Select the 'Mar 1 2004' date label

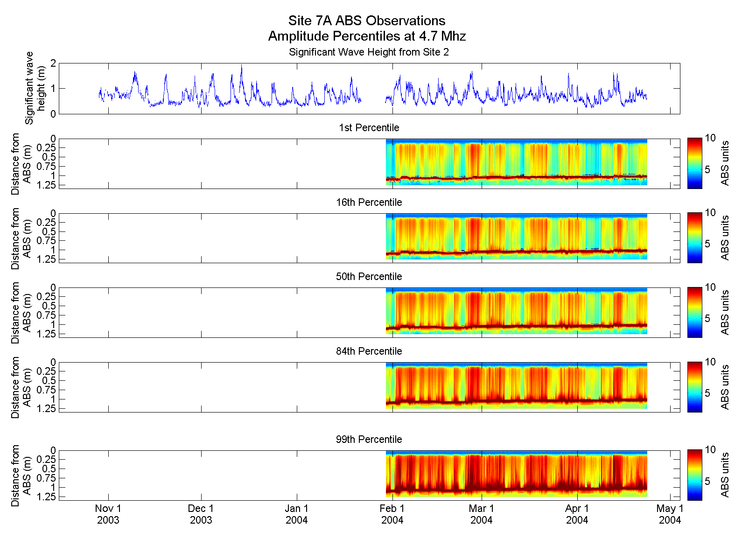(482, 514)
